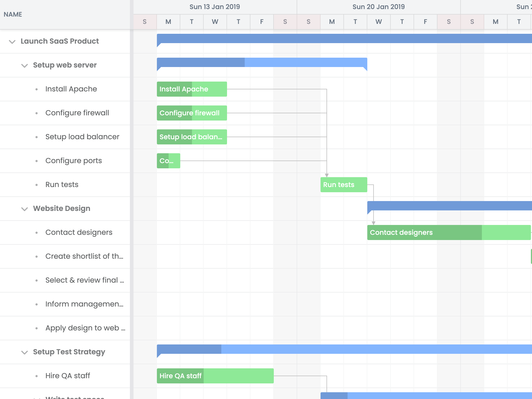The height and width of the screenshot is (399, 532).
Task: Select the Configure firewall tree row
Action: 65,113
